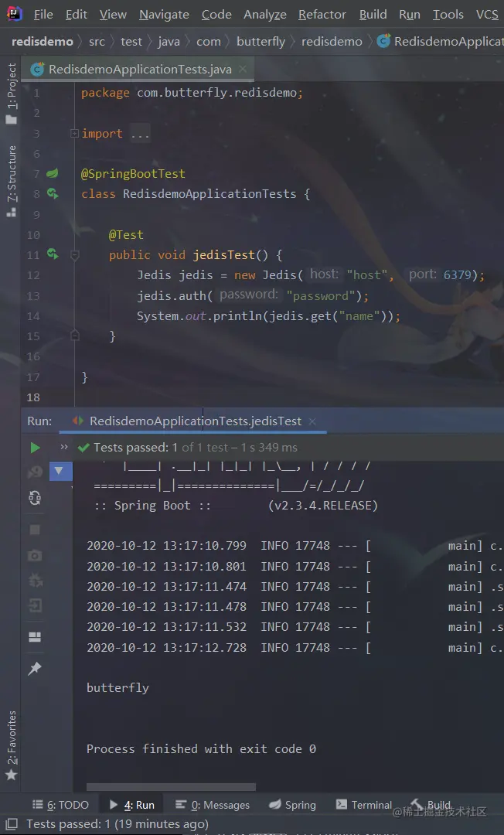Rerun jedisTest with the green play icon
Screen dimensions: 504x835
point(35,448)
